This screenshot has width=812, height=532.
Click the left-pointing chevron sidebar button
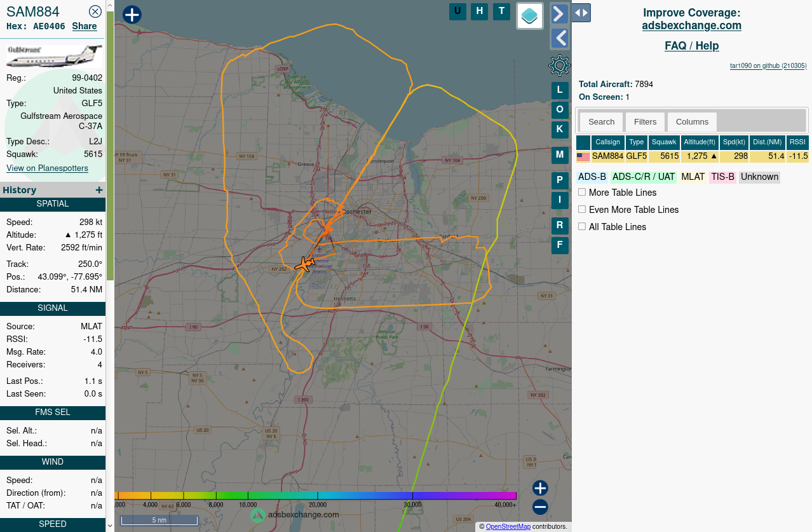coord(559,38)
